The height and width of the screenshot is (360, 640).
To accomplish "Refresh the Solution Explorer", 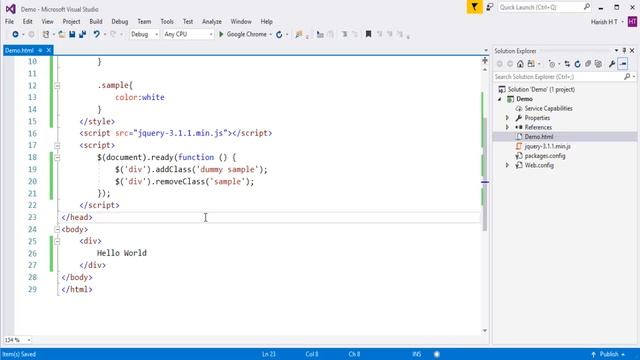I will (x=577, y=64).
